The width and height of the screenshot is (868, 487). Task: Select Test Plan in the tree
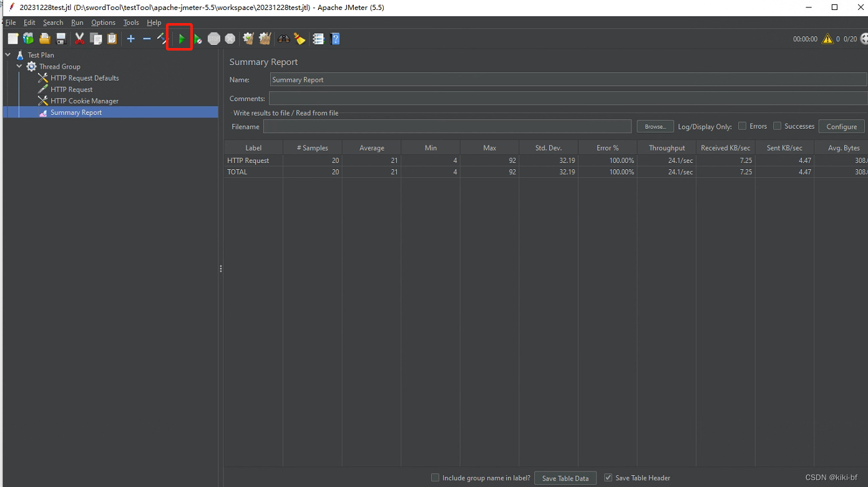click(41, 55)
